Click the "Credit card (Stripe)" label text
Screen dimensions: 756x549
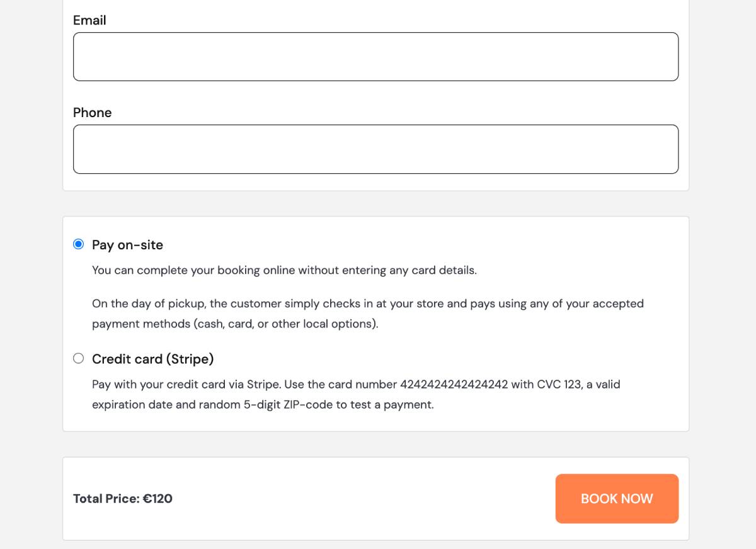pos(152,359)
